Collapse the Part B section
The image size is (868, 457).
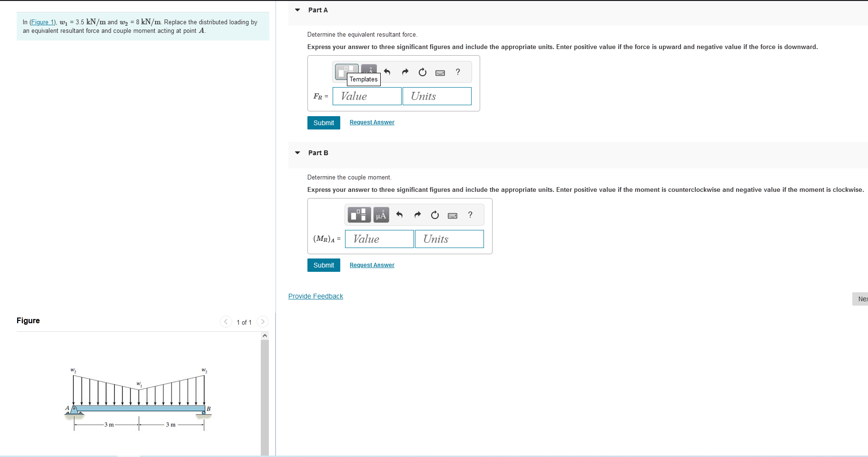297,152
